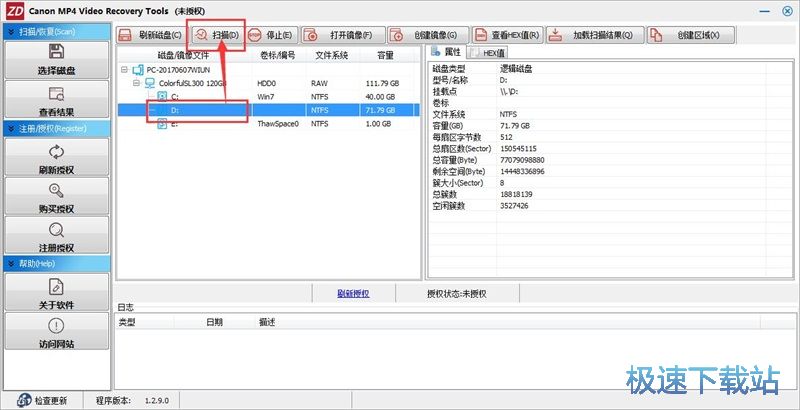
Task: Select the D: partition row
Action: click(x=268, y=110)
